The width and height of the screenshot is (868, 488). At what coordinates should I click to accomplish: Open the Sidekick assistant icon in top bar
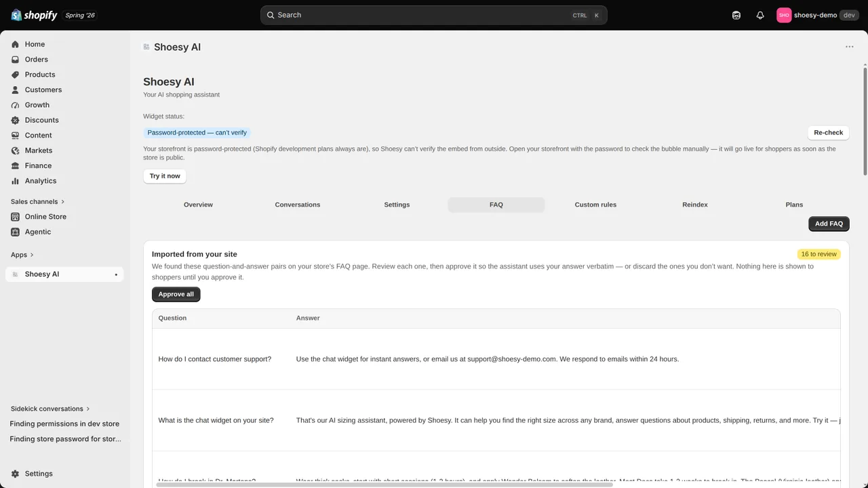pos(736,15)
